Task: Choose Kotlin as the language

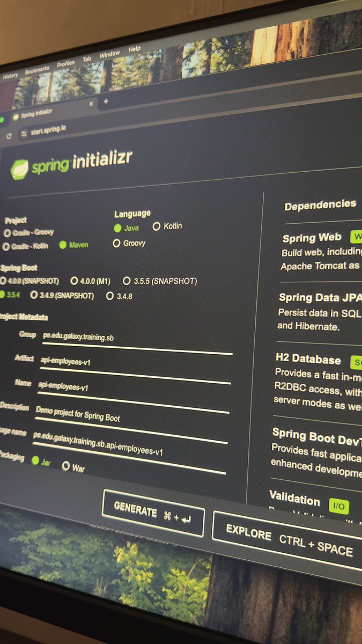Action: (167, 226)
